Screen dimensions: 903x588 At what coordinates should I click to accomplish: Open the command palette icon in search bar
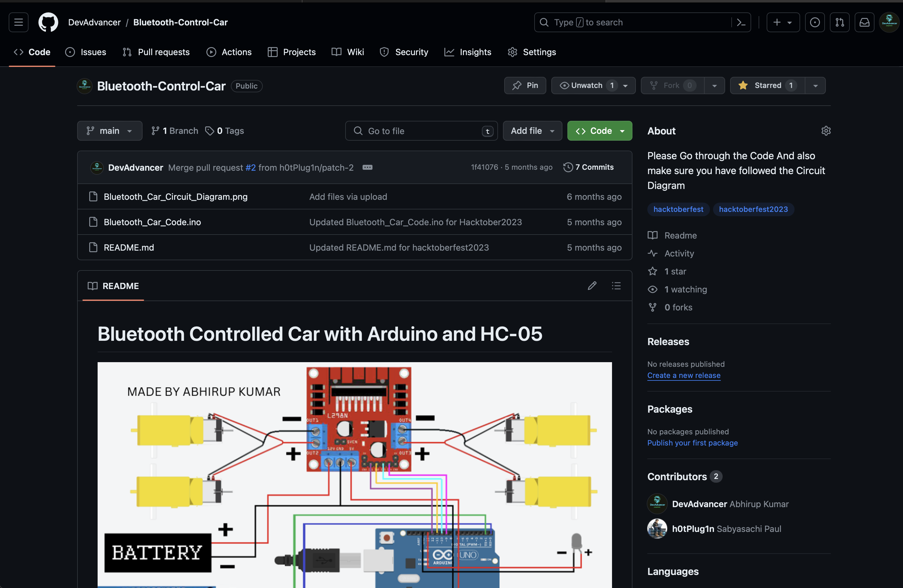point(741,22)
